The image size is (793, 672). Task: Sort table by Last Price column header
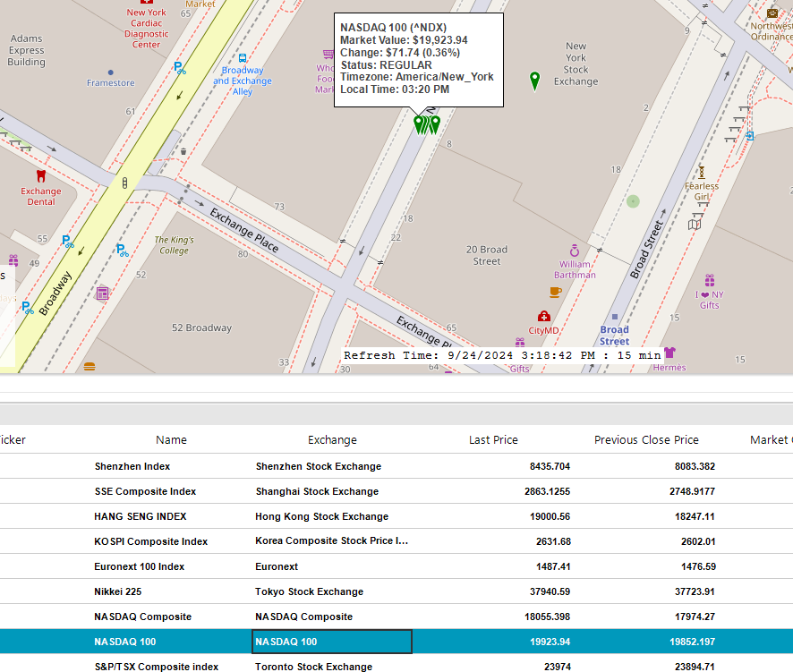pyautogui.click(x=493, y=440)
